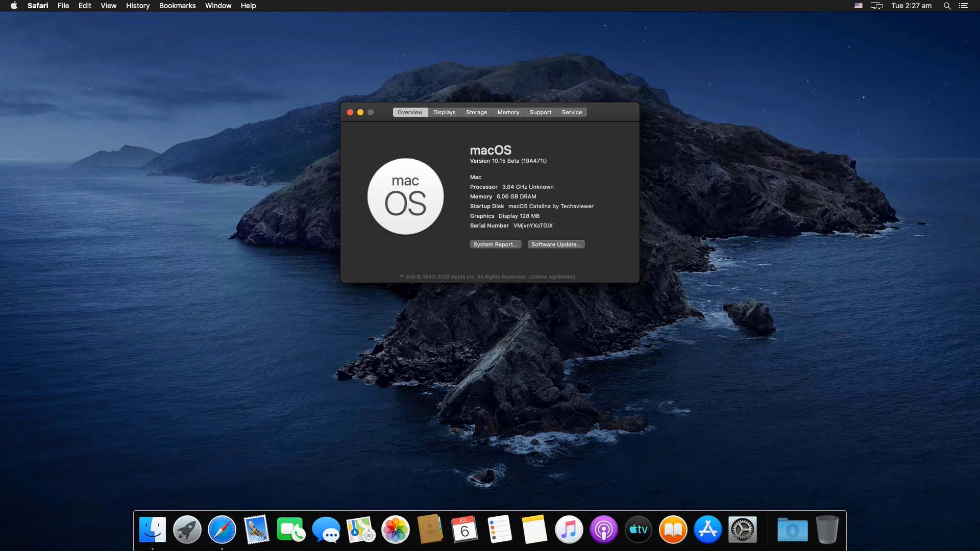Launch Launchpad rocket icon in Dock
Screen dimensions: 980x551
(187, 530)
